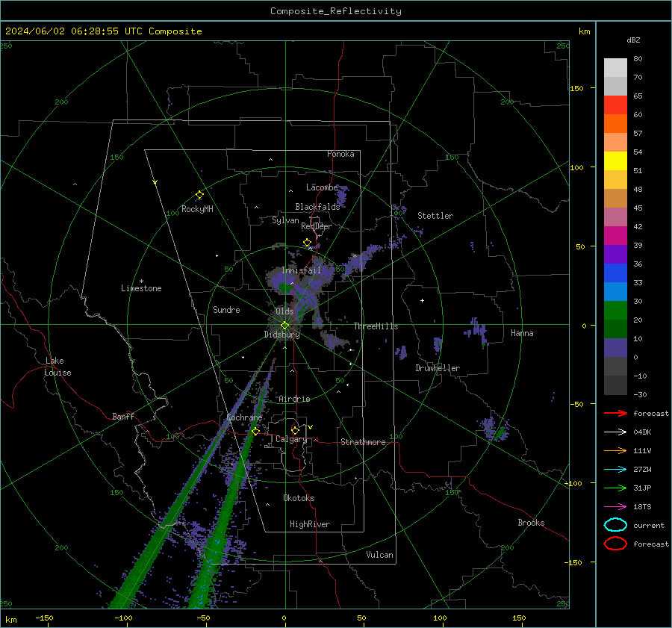Click the red 'forecast' ellipse icon

click(615, 544)
